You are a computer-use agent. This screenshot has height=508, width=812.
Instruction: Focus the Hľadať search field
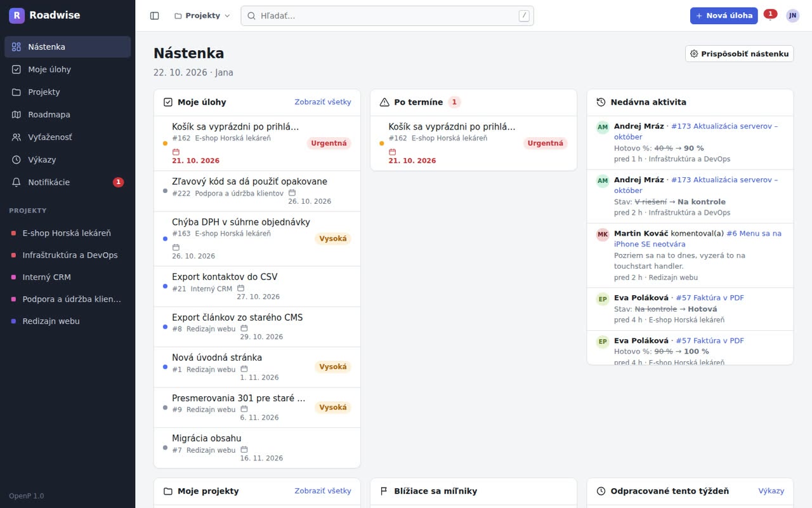(387, 16)
